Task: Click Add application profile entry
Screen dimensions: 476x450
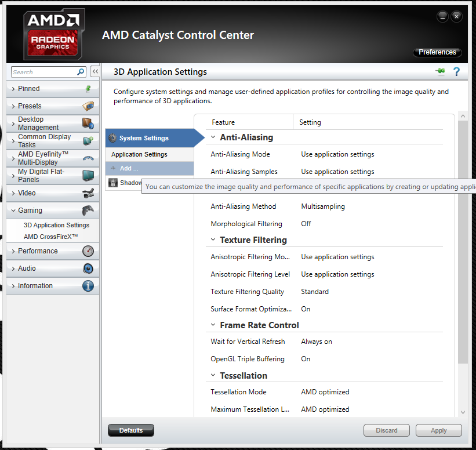Action: pyautogui.click(x=150, y=168)
